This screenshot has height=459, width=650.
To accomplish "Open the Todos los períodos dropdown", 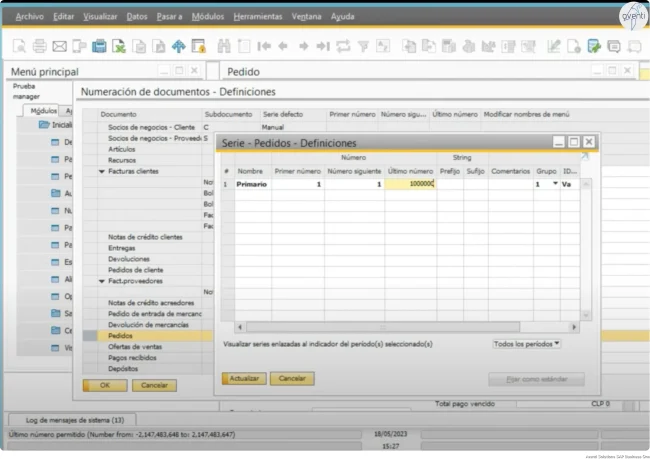I will coord(526,344).
